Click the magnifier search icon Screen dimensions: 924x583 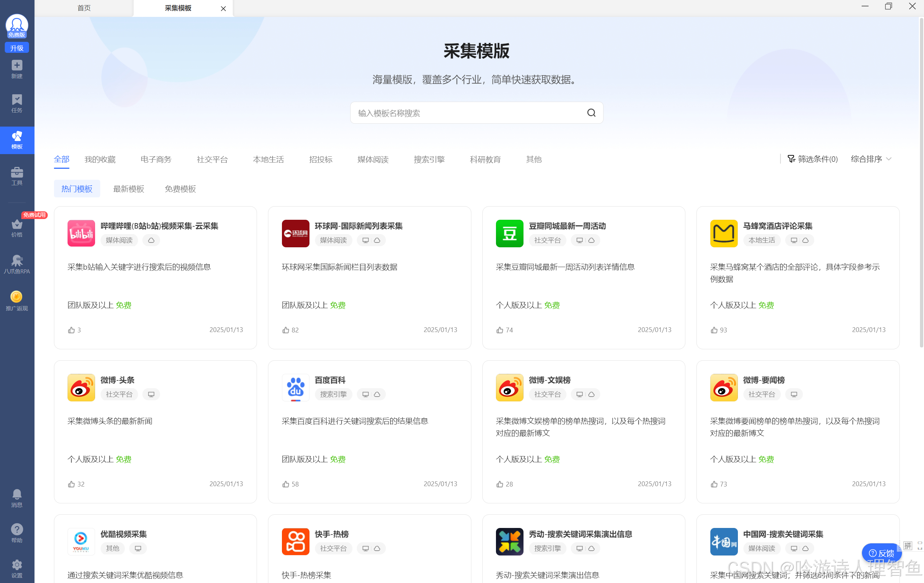(x=591, y=113)
